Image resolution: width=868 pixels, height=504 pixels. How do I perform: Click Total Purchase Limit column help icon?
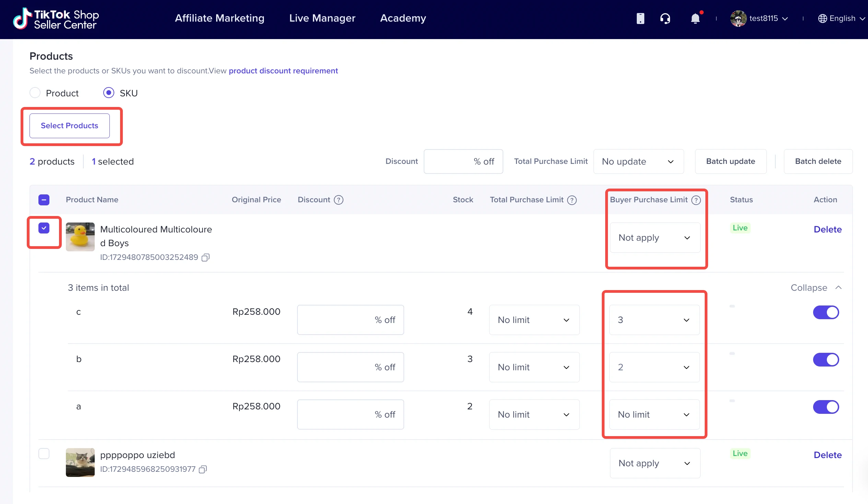click(x=572, y=200)
